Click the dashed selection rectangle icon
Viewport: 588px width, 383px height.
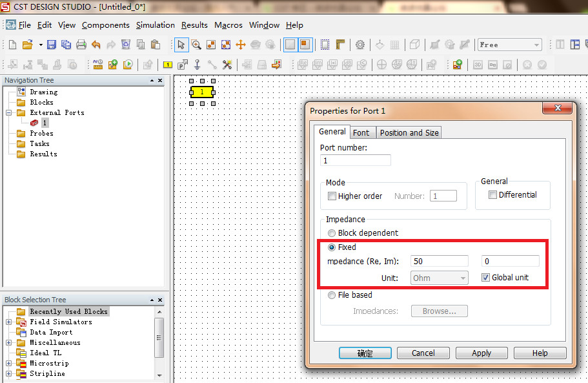[x=325, y=45]
